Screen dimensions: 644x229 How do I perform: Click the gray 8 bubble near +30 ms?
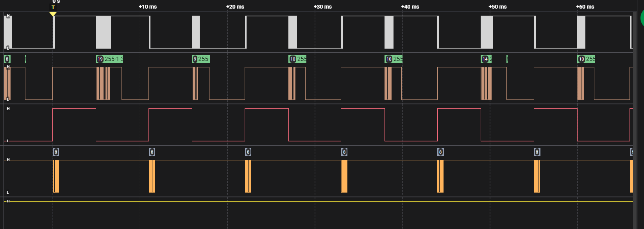[344, 152]
